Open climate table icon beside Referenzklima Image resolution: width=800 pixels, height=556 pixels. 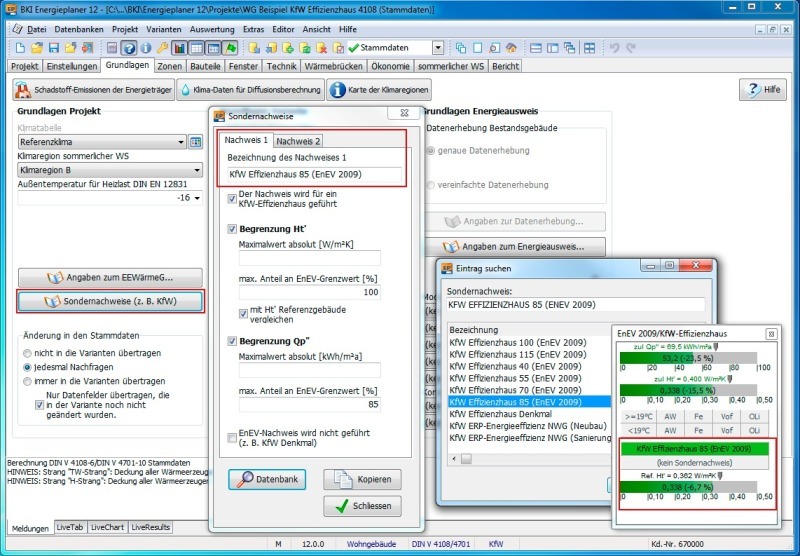(195, 142)
